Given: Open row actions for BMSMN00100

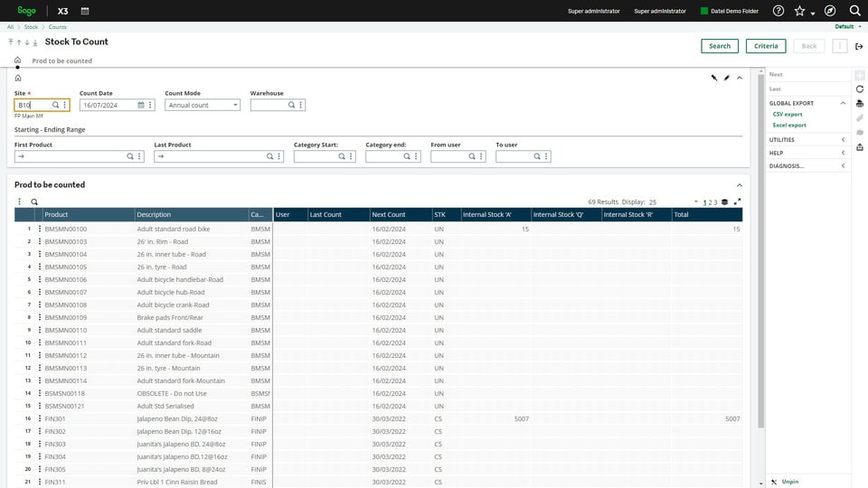Looking at the screenshot, I should (39, 229).
